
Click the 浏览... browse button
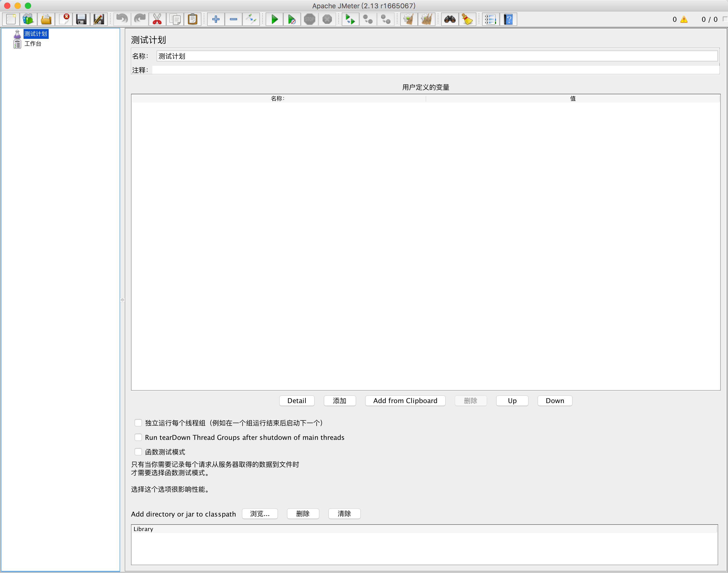click(x=260, y=514)
